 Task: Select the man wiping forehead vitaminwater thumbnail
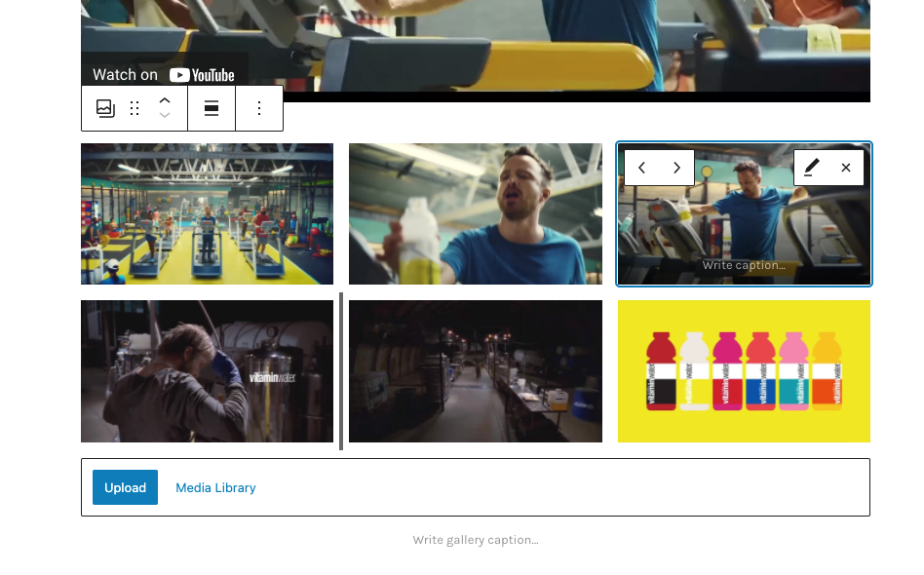(x=207, y=371)
